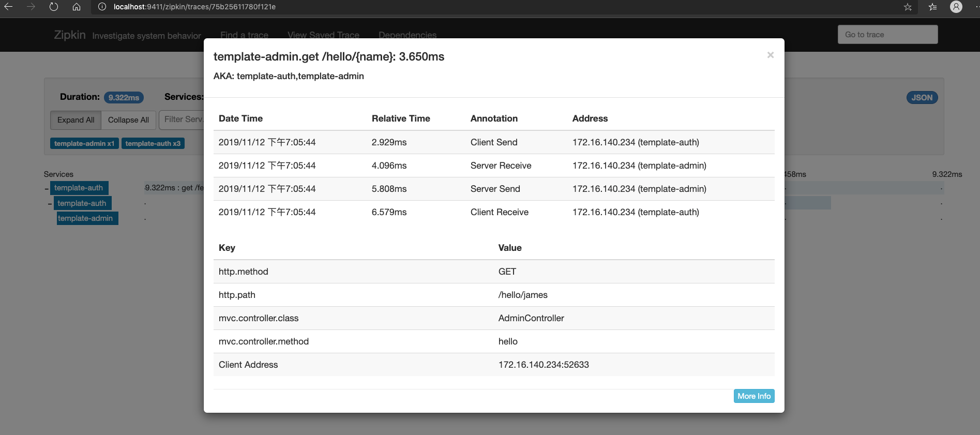The height and width of the screenshot is (435, 980).
Task: Click relative time 2.929ms
Action: (389, 142)
